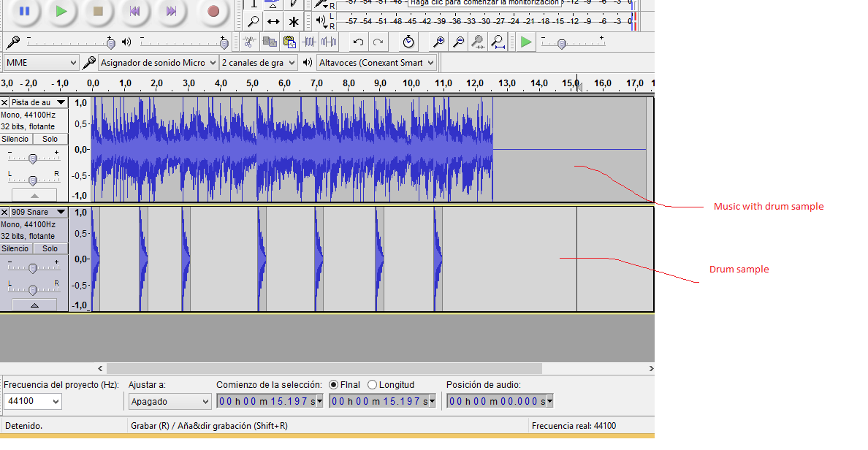Click the Fit project in window icon
Image resolution: width=868 pixels, height=450 pixels.
(x=498, y=42)
